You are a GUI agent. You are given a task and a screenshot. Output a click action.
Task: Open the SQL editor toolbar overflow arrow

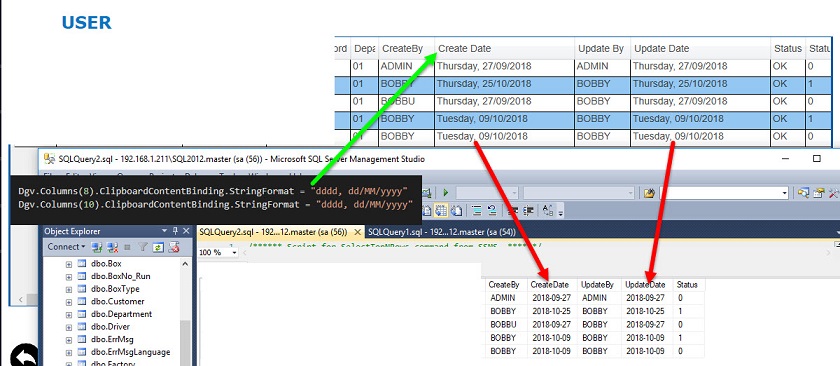pos(560,213)
